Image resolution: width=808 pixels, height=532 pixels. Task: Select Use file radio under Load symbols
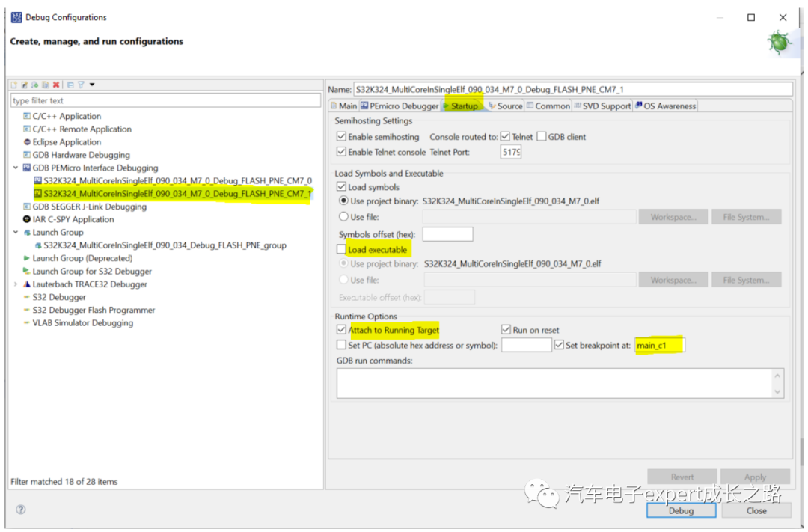click(x=343, y=216)
